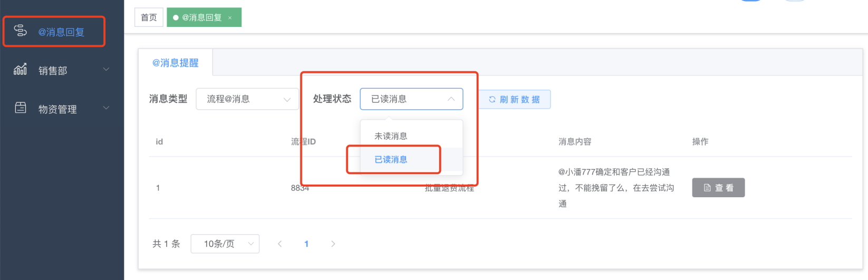The image size is (868, 280).
Task: Click the @消息回复 sidebar icon
Action: coord(20,31)
